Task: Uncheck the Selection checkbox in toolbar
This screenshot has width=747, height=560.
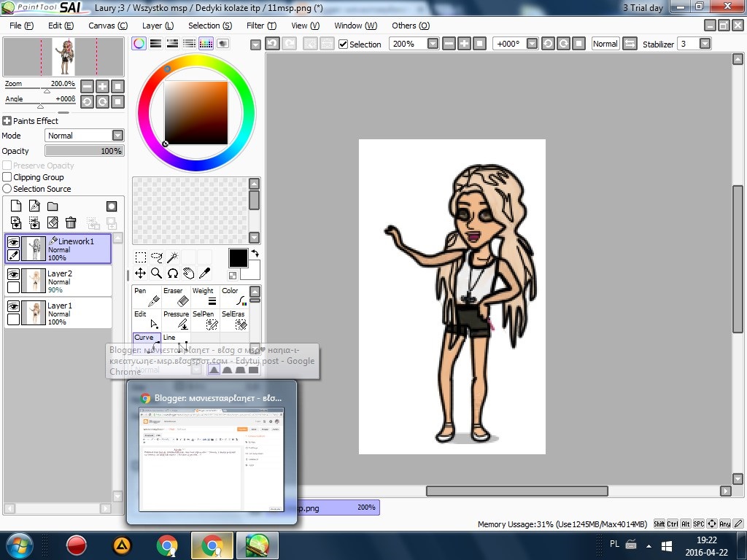Action: (343, 44)
